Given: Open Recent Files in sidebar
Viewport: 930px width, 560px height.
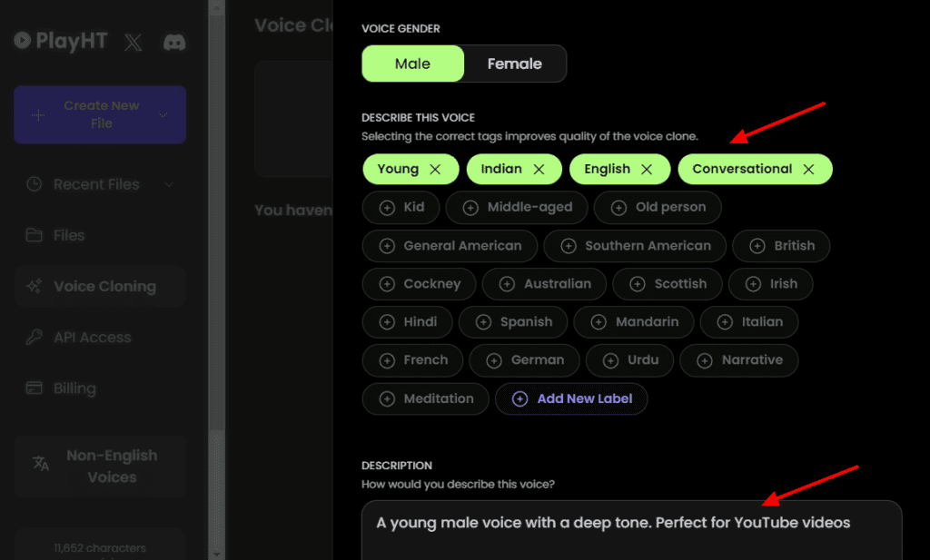Looking at the screenshot, I should pos(94,184).
